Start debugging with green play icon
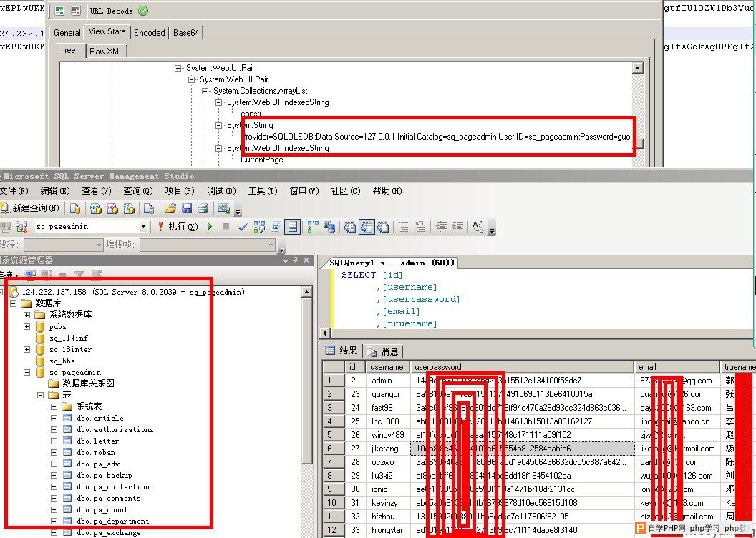 point(209,226)
